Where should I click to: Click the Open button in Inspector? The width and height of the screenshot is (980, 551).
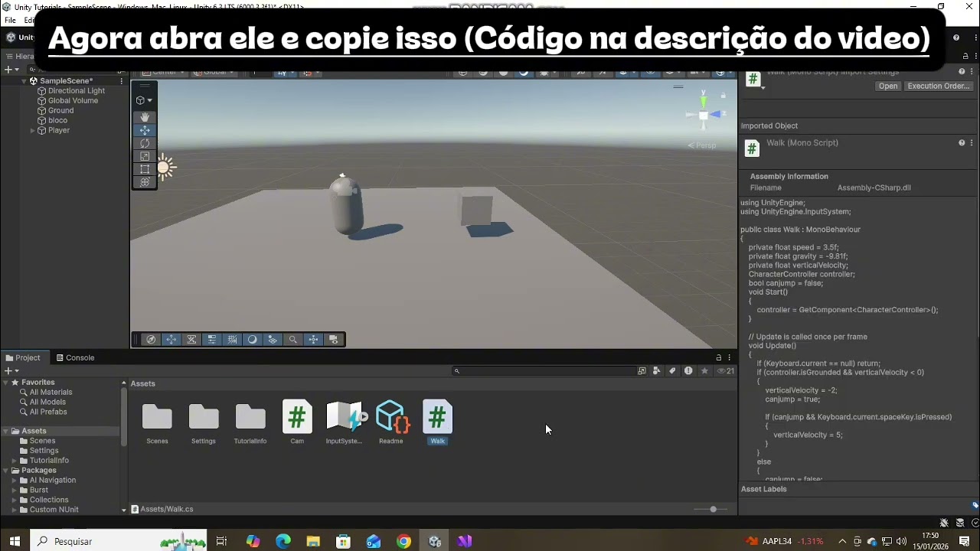[888, 86]
